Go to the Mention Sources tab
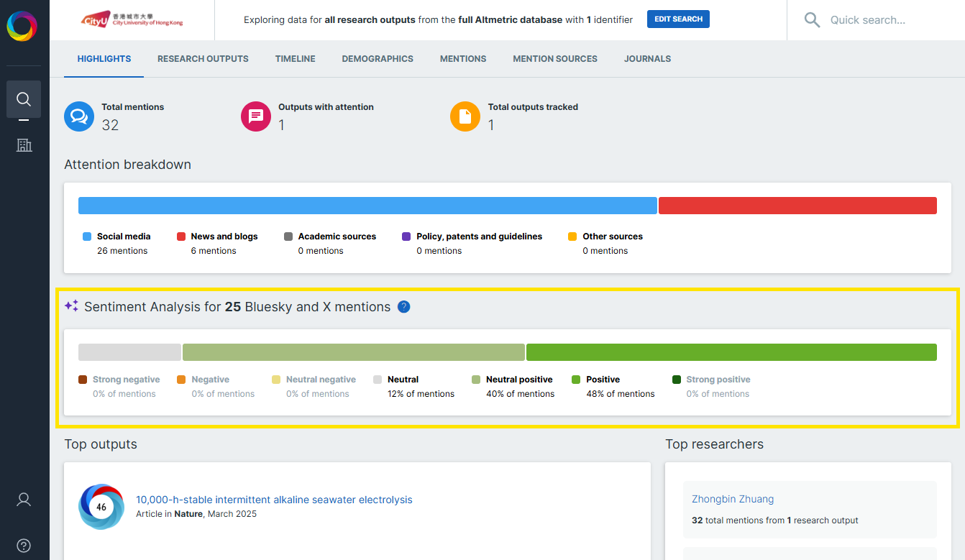This screenshot has width=965, height=560. point(554,59)
